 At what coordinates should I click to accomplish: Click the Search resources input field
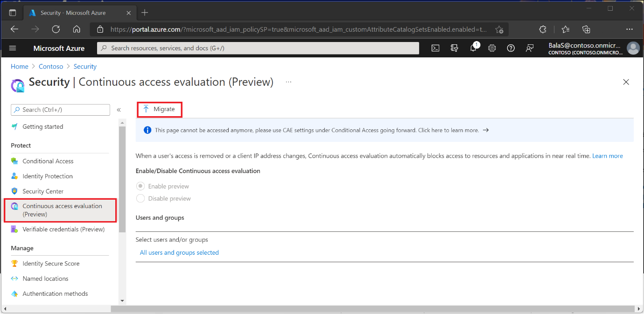(258, 48)
